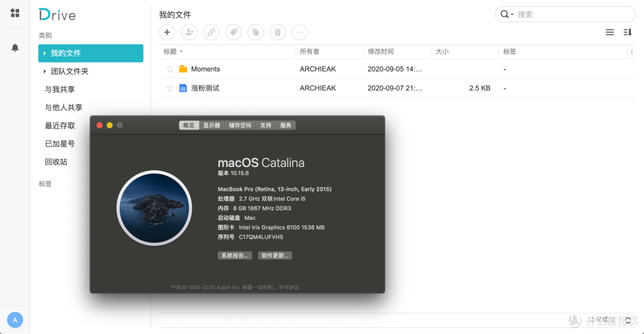Click the trash delete icon in toolbar
Screen dimensions: 644x334
click(x=278, y=32)
